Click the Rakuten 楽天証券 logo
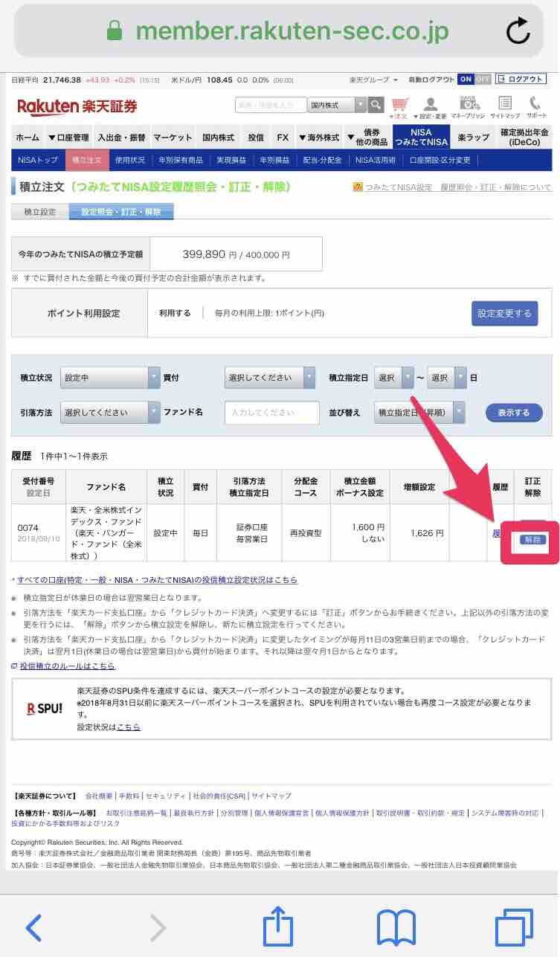 (77, 106)
